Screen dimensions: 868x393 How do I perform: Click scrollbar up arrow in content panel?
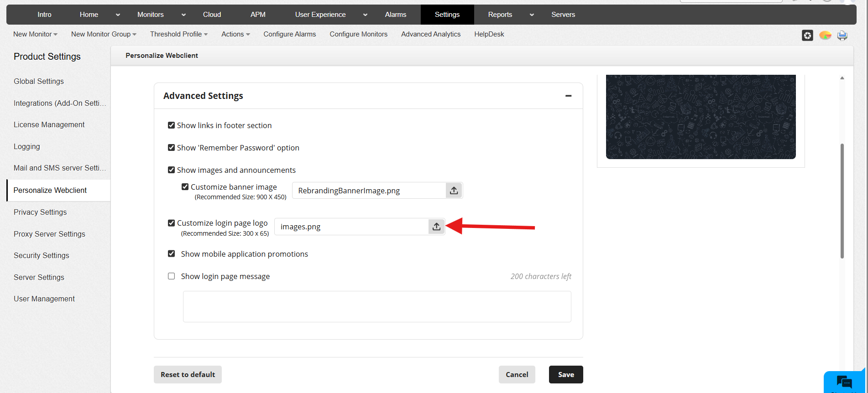[x=842, y=78]
